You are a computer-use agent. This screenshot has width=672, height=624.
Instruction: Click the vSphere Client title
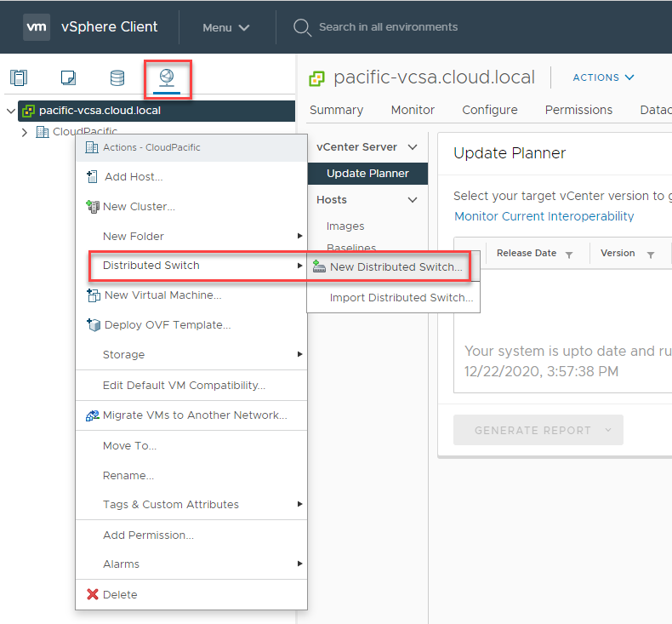click(x=109, y=26)
